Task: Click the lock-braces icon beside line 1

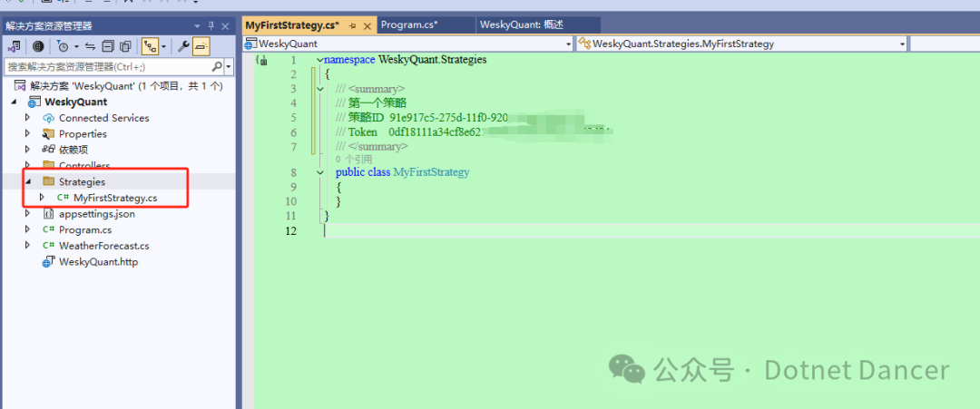Action: pos(262,61)
